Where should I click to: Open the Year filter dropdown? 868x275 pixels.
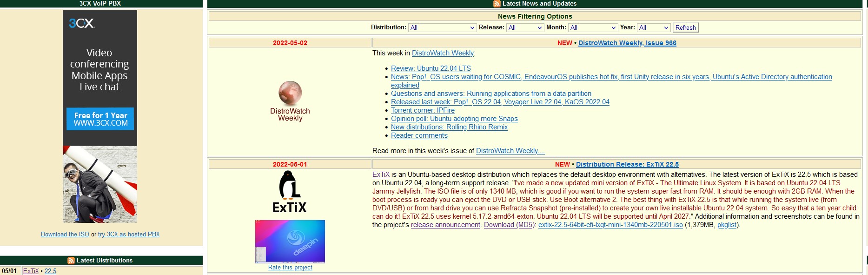point(654,27)
